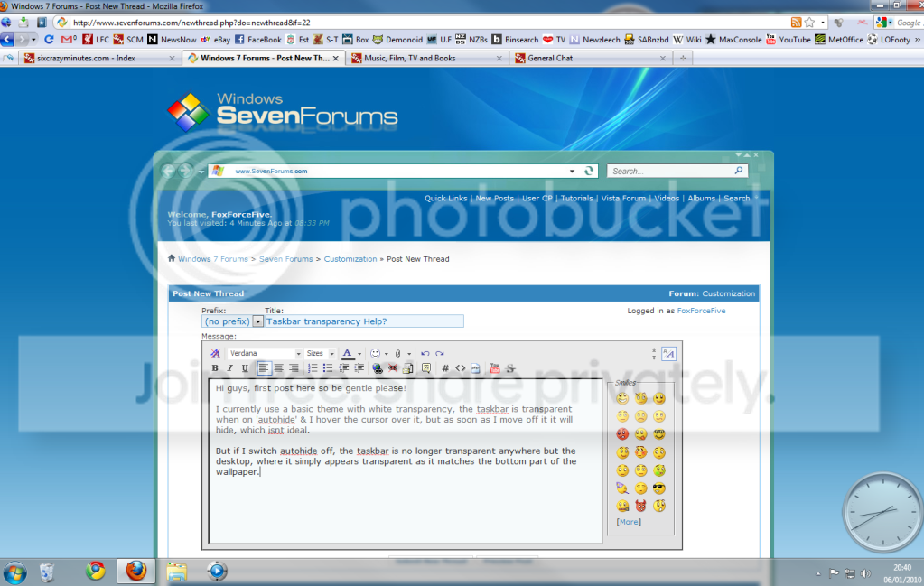
Task: Insert an image into the post
Action: (x=407, y=368)
